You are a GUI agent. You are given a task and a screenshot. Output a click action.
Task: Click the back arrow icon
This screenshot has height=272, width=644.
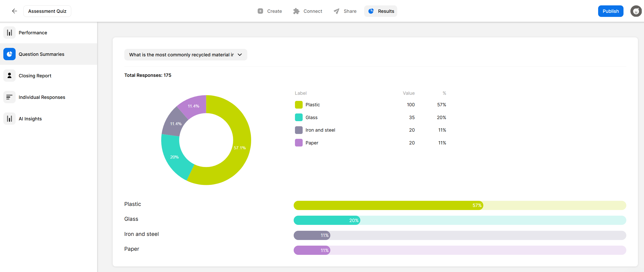coord(15,11)
